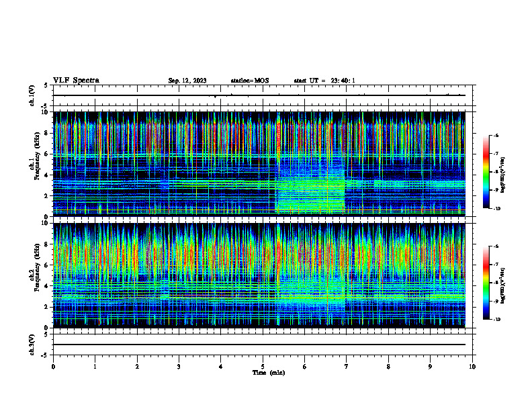The width and height of the screenshot is (532, 411).
Task: Click the "8" frequency tick of ch.1 spectrogram
Action: coord(47,133)
